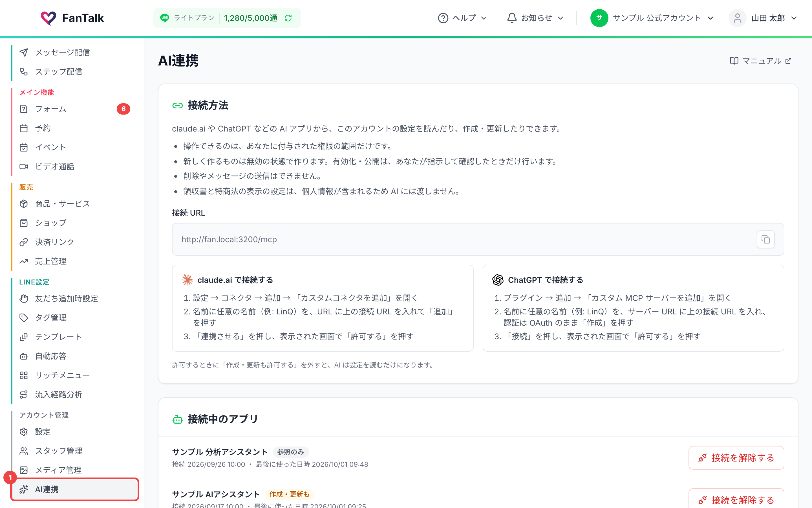Select AI連携 in the sidebar
Image resolution: width=812 pixels, height=508 pixels.
click(x=75, y=489)
